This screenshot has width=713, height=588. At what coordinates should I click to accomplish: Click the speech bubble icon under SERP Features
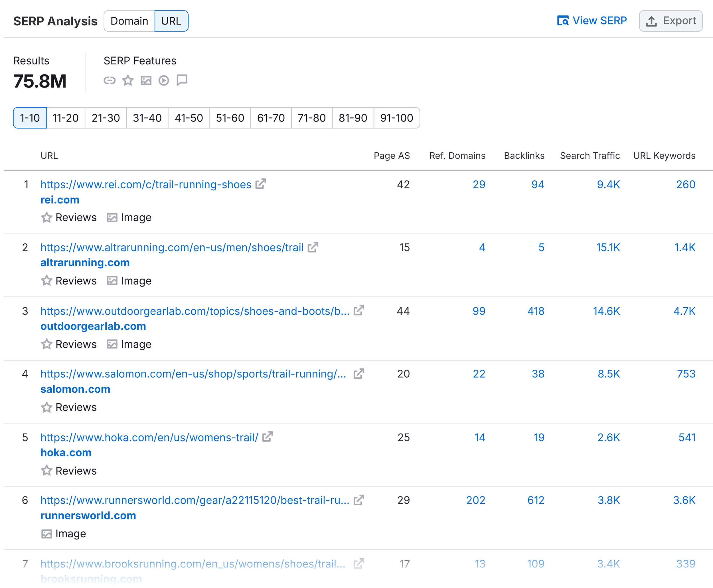pyautogui.click(x=182, y=80)
